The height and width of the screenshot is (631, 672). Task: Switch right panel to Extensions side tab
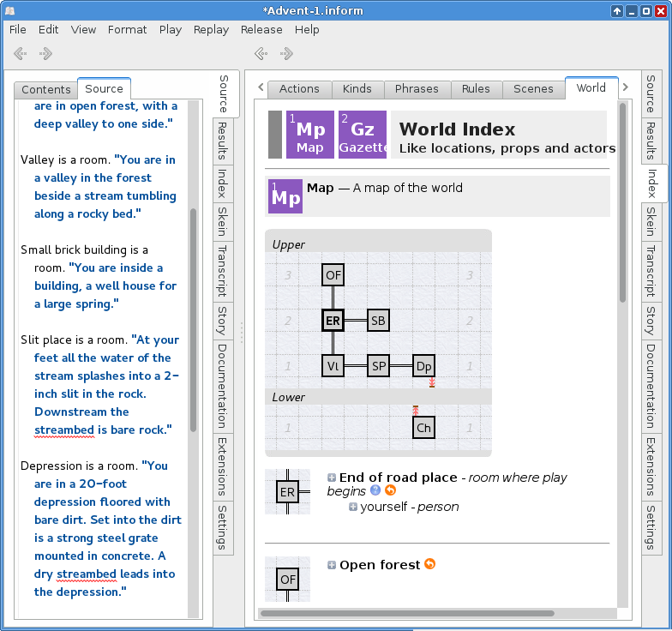[651, 466]
